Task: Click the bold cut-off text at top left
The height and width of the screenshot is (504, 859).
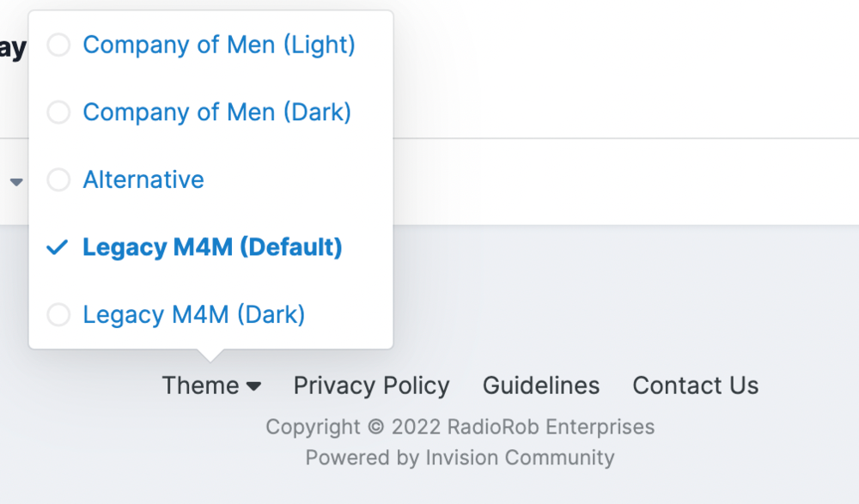Action: pos(12,48)
